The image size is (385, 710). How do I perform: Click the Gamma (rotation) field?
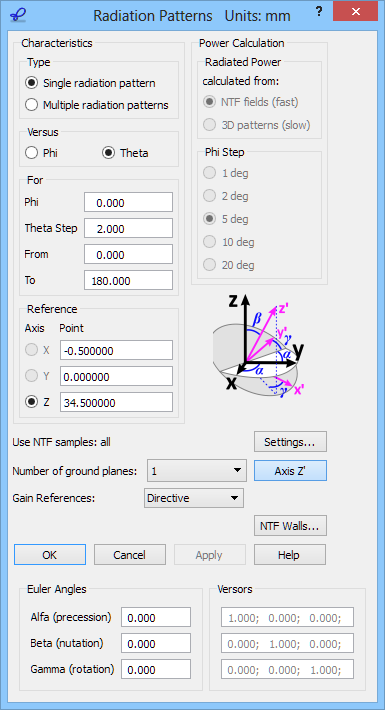coord(156,670)
